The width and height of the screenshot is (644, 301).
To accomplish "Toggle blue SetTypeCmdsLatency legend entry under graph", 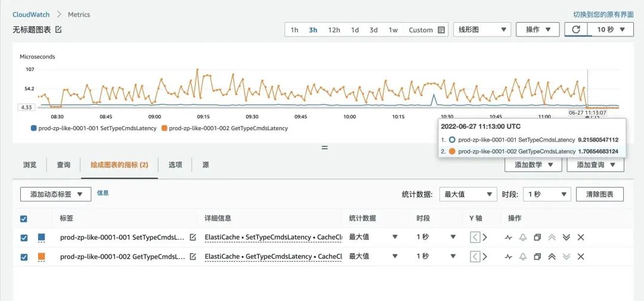I will click(94, 128).
